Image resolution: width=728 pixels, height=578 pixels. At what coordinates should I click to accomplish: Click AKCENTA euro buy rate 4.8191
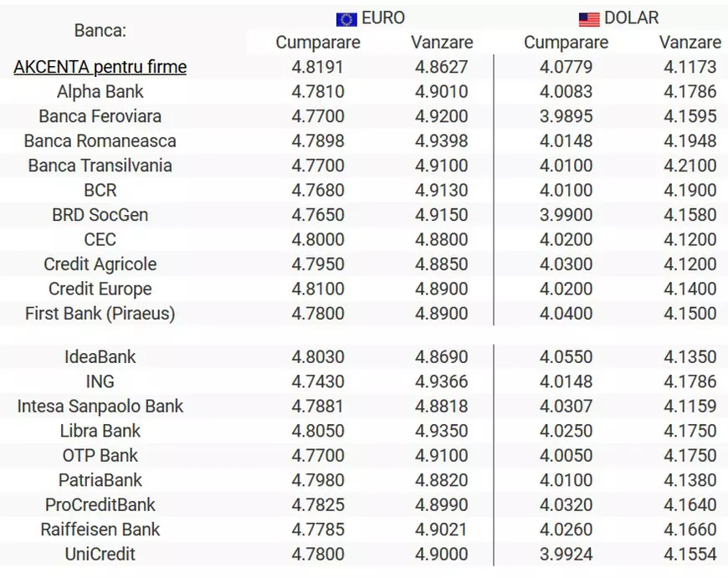tap(318, 67)
